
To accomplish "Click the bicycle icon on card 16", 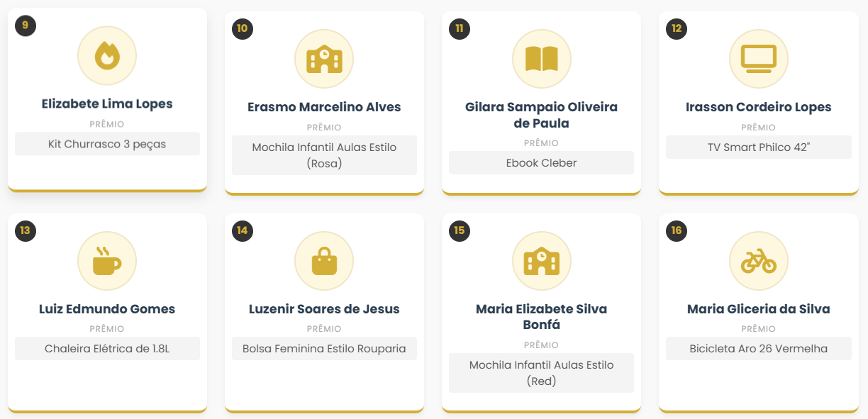I will (x=759, y=261).
